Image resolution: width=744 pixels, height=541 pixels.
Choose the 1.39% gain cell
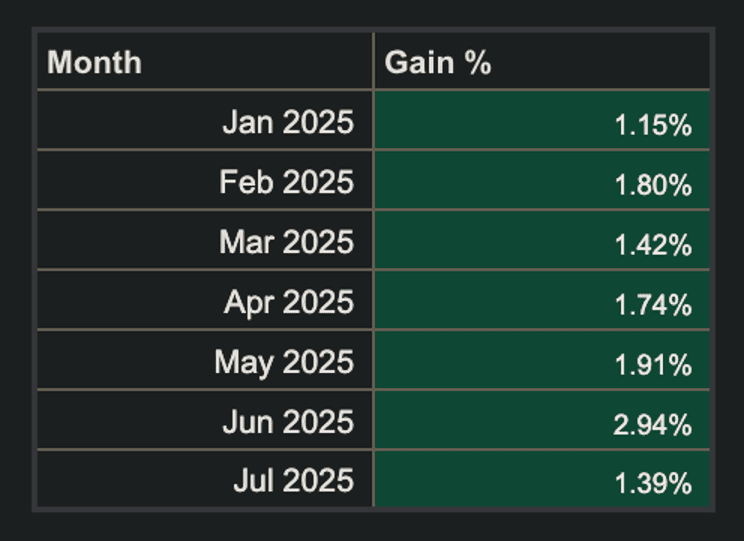pos(653,484)
